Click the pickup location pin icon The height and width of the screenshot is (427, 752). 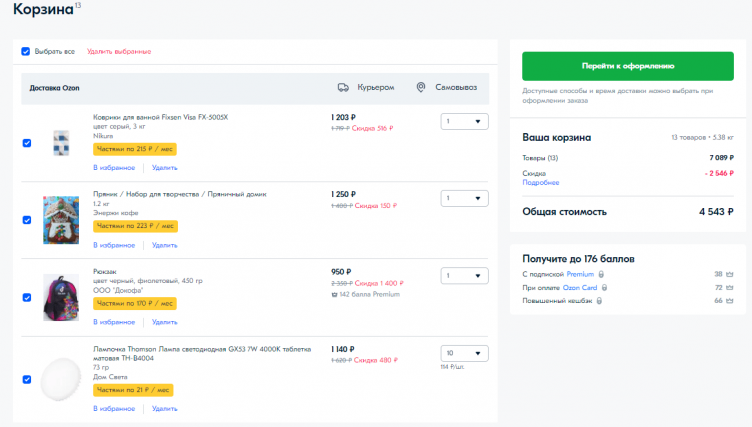click(x=421, y=88)
